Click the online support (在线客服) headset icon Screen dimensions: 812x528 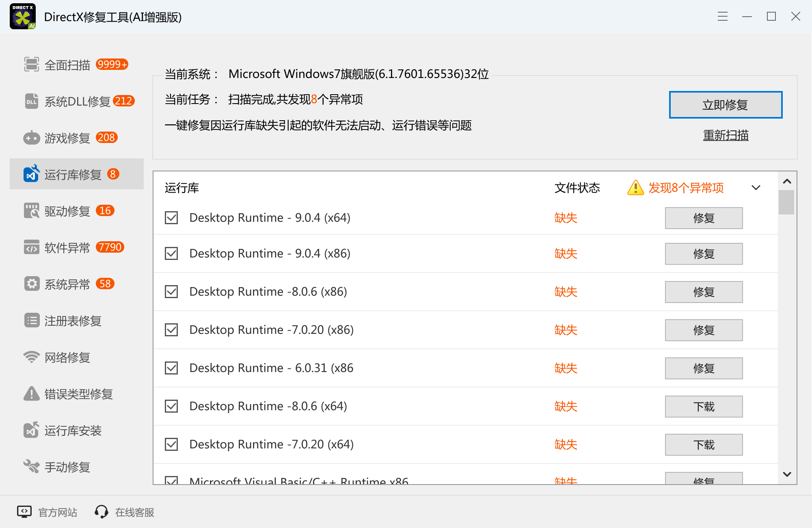[x=101, y=512]
